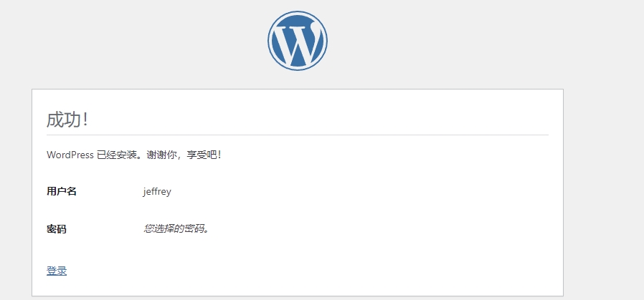Click the 成功! heading
The height and width of the screenshot is (300, 644).
[67, 120]
